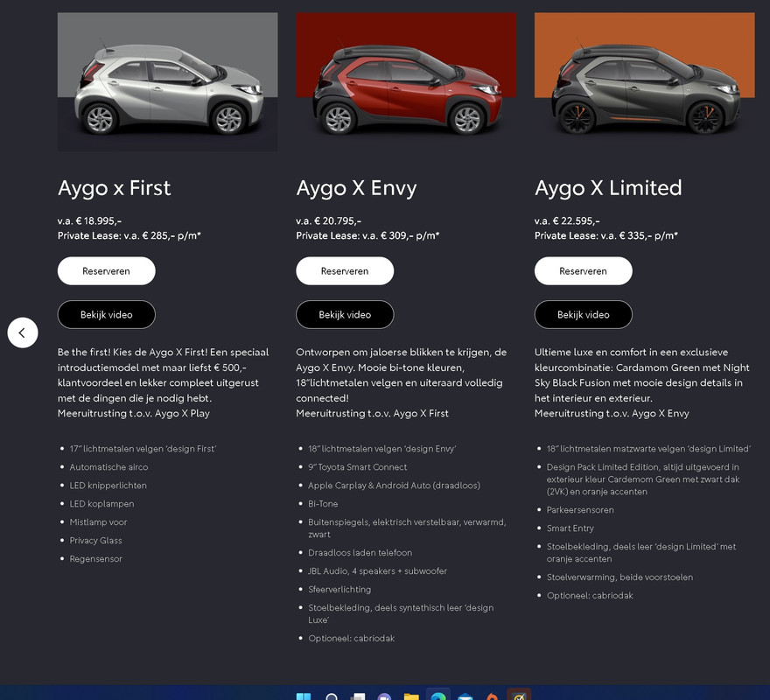
Task: Watch the Aygo X Envy video
Action: pyautogui.click(x=345, y=314)
